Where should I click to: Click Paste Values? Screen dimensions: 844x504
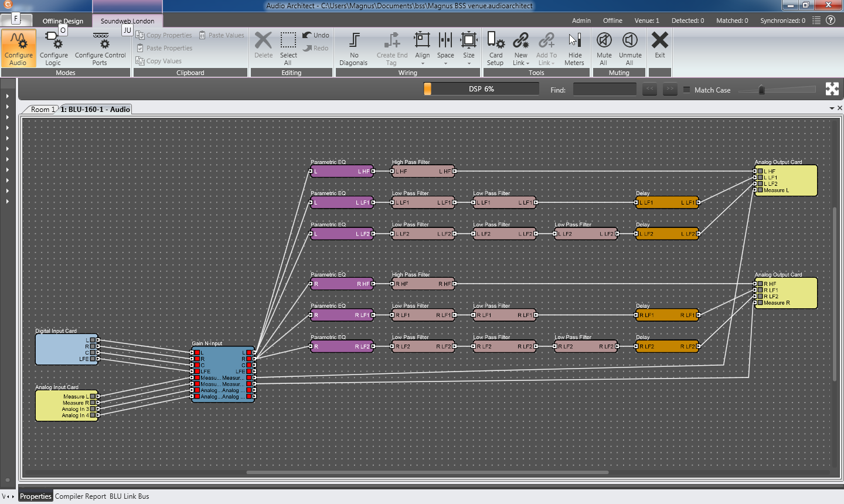[222, 35]
